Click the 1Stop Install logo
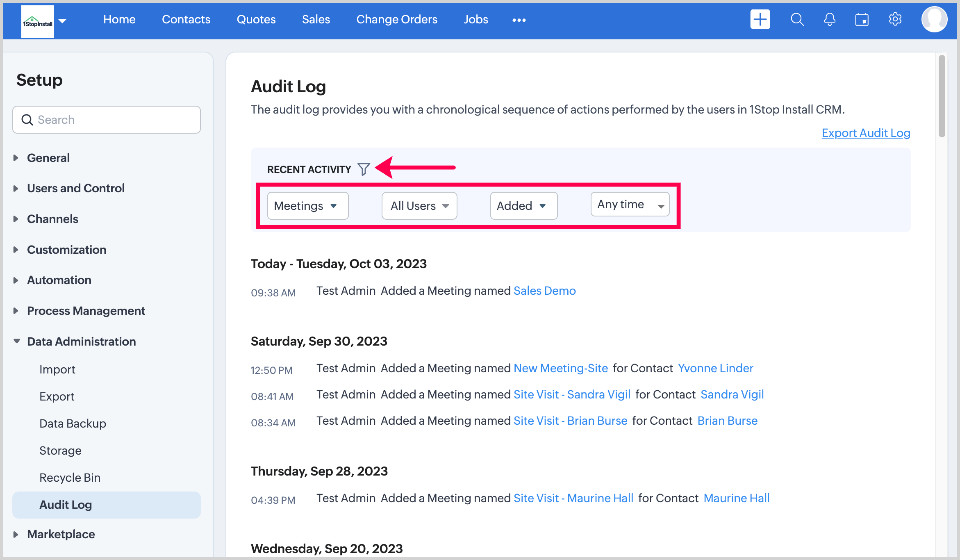 (37, 22)
